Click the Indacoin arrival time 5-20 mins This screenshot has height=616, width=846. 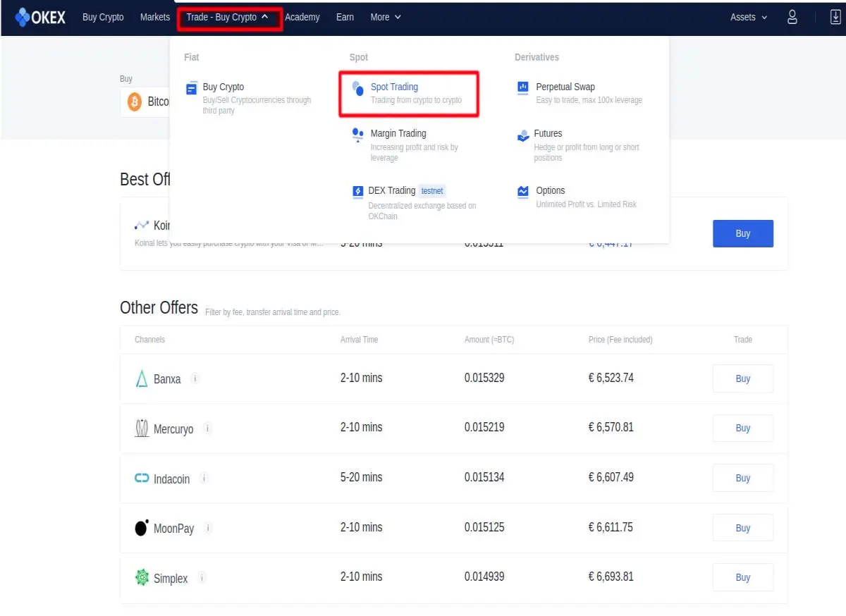(x=362, y=477)
